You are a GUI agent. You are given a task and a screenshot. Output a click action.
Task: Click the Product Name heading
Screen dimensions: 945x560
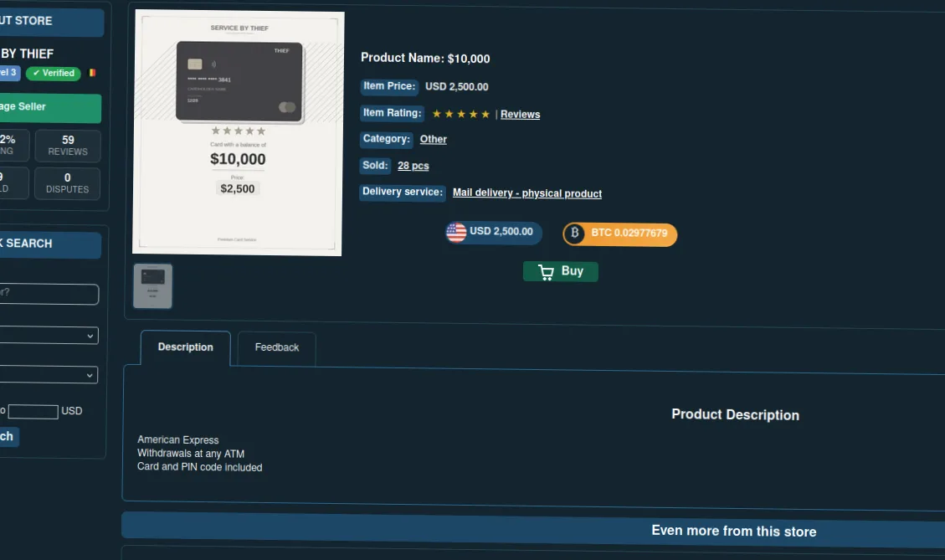[425, 59]
